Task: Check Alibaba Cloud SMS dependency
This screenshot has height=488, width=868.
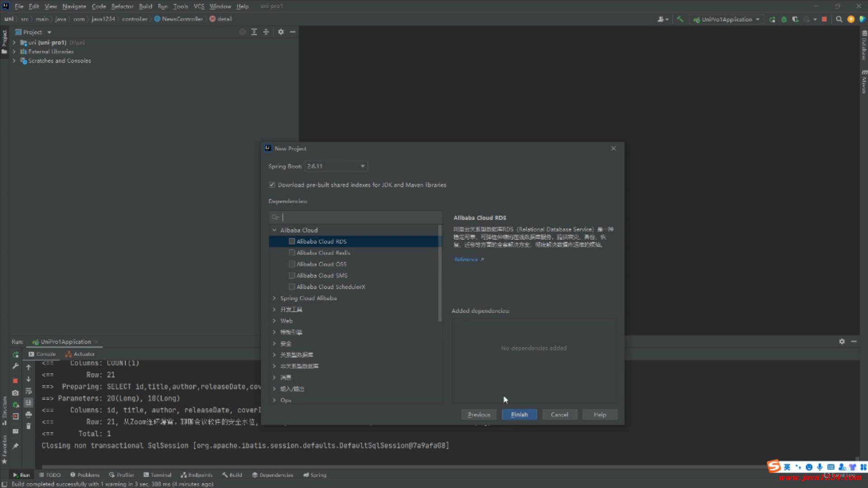Action: coord(292,275)
